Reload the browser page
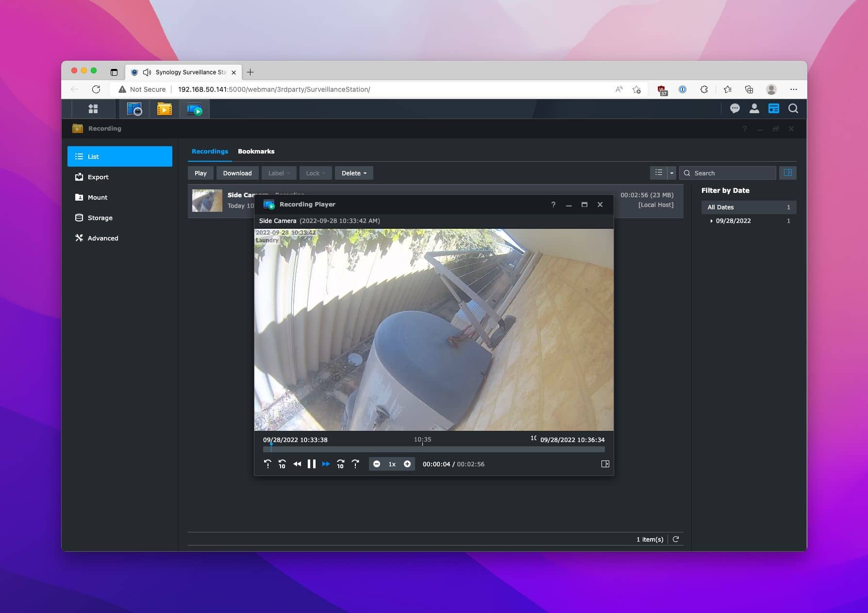Image resolution: width=868 pixels, height=613 pixels. point(96,89)
